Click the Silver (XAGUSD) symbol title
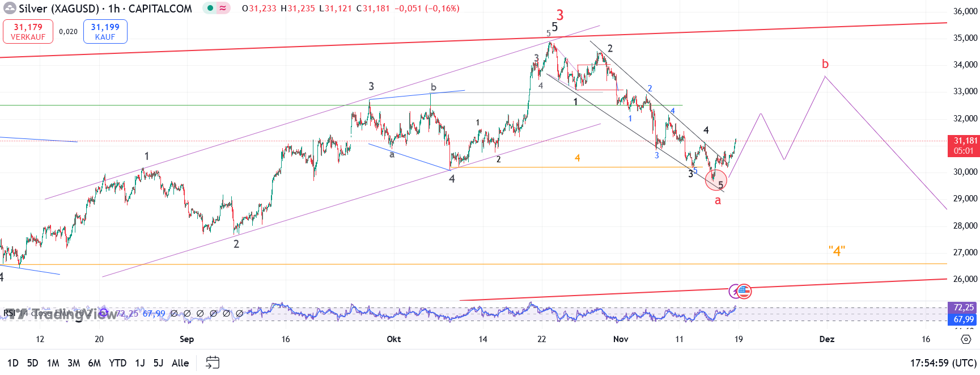Image resolution: width=980 pixels, height=375 pixels. pyautogui.click(x=58, y=9)
